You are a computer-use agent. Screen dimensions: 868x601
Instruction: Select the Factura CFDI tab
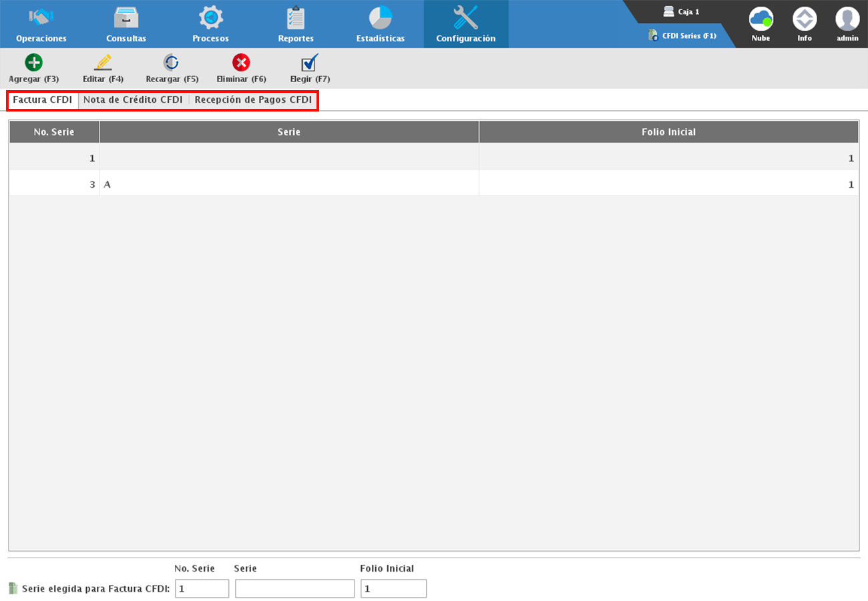click(x=43, y=100)
